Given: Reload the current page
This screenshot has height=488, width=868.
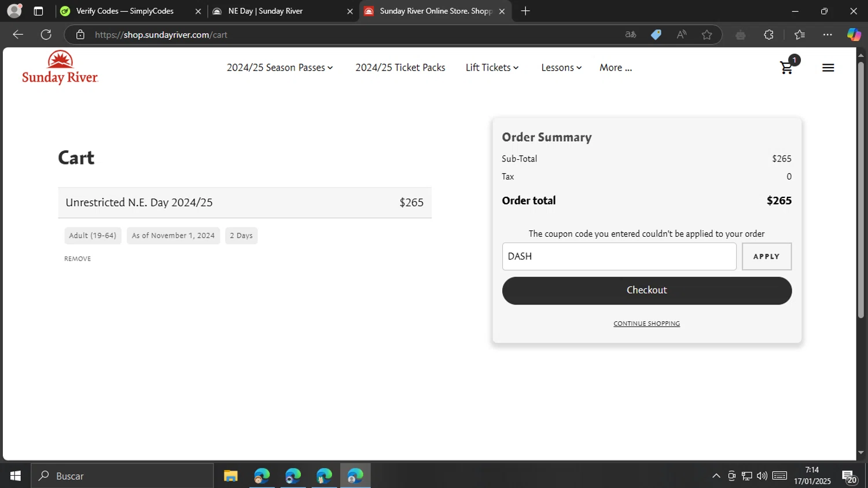Looking at the screenshot, I should [x=46, y=35].
